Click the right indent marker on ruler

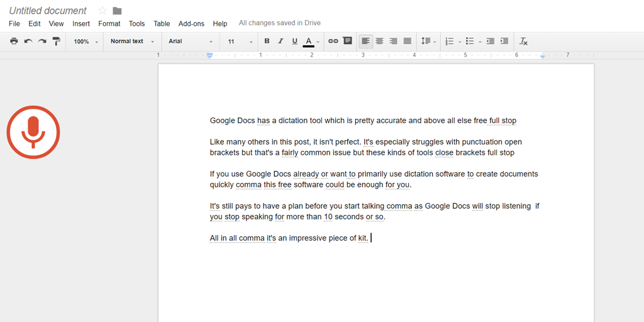click(x=543, y=55)
